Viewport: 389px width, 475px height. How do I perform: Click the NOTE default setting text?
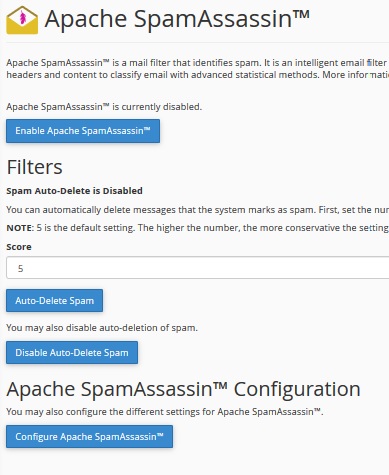197,228
